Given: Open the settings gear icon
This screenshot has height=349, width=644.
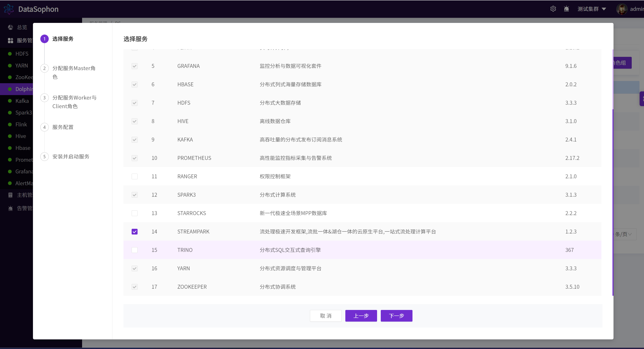Looking at the screenshot, I should pos(553,9).
